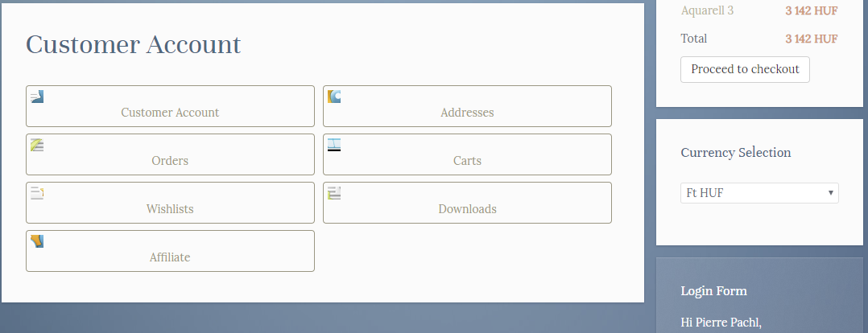Click the Currency Selection heading
The width and height of the screenshot is (868, 333).
(x=736, y=153)
